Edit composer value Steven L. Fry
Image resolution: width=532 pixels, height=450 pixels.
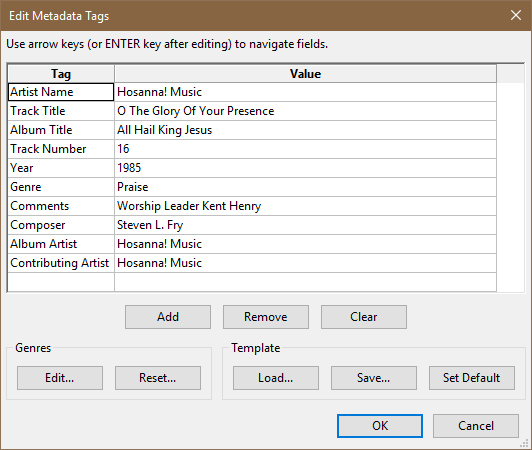pos(305,225)
